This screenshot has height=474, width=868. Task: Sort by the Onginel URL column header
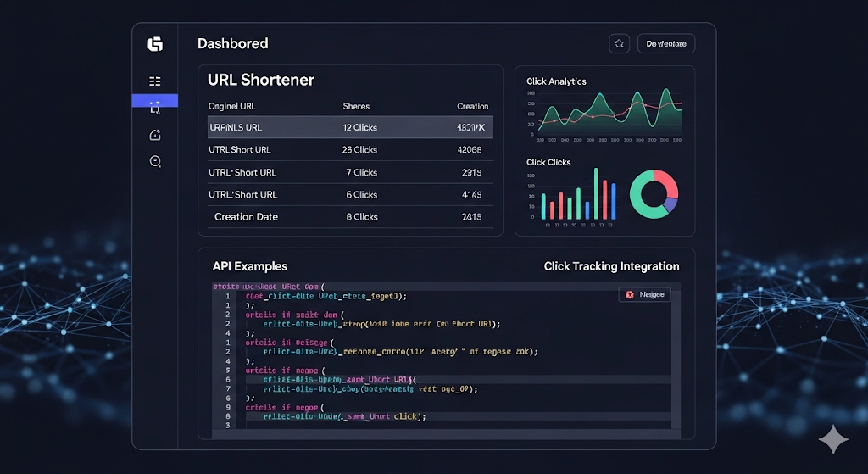(x=232, y=106)
